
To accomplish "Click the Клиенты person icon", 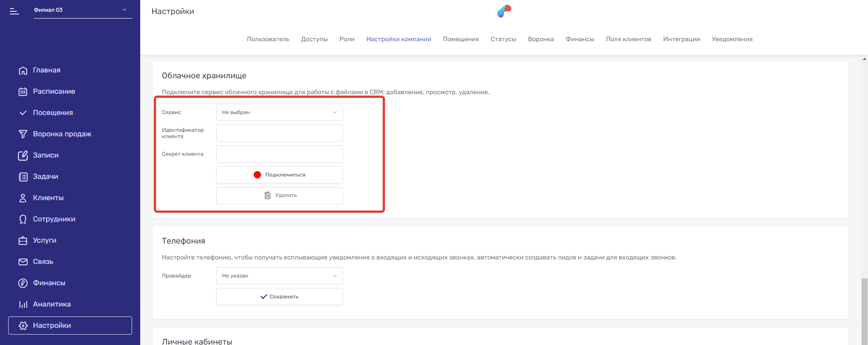I will [x=23, y=198].
